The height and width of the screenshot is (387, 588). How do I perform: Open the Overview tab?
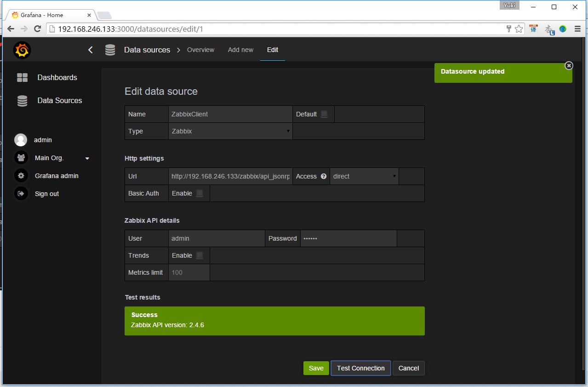click(200, 50)
